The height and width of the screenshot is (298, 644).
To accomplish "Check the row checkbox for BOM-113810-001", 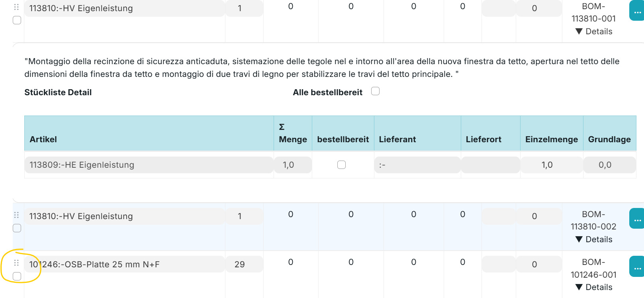I will [17, 20].
